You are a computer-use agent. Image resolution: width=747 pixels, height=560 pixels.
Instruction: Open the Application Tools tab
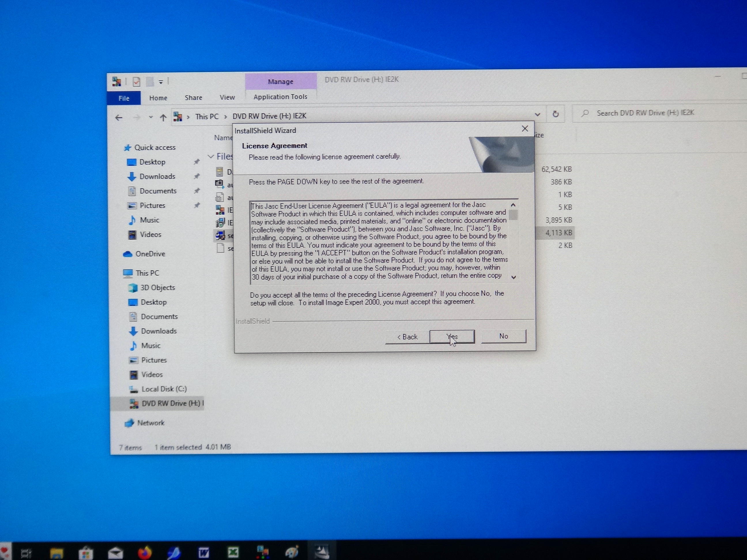(x=280, y=97)
